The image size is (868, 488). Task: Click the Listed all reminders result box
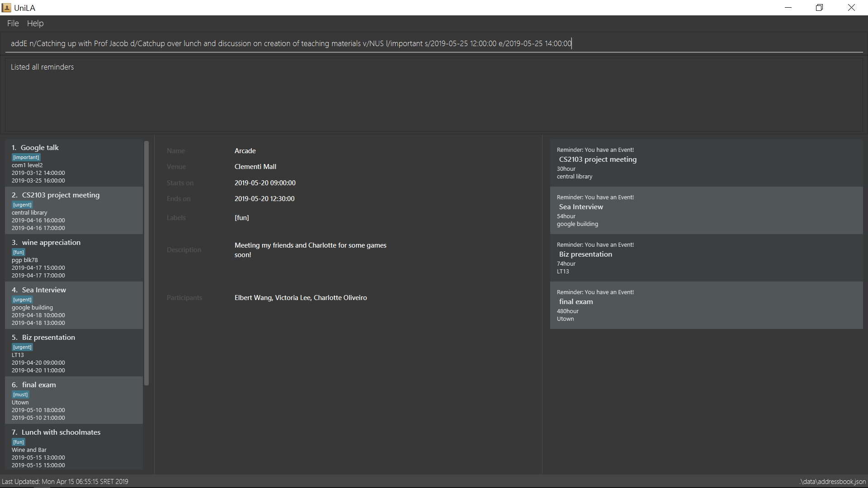click(x=434, y=94)
